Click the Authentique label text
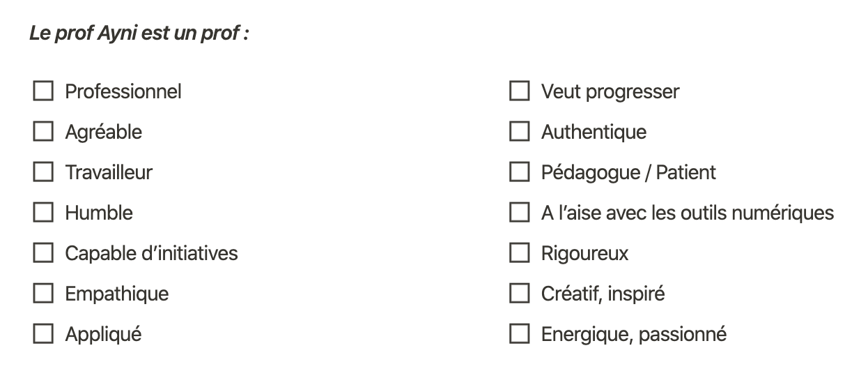The width and height of the screenshot is (868, 371). pyautogui.click(x=594, y=132)
